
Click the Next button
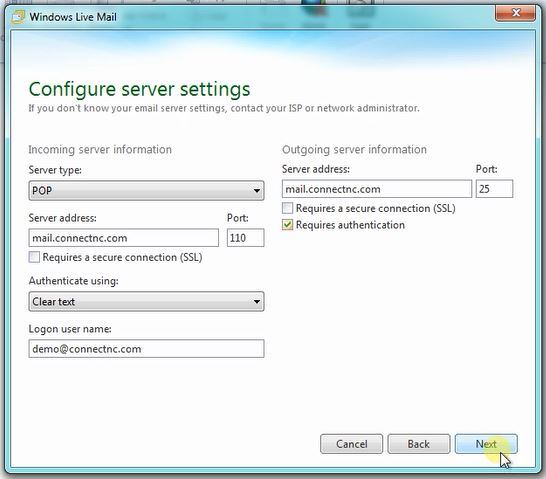point(486,444)
